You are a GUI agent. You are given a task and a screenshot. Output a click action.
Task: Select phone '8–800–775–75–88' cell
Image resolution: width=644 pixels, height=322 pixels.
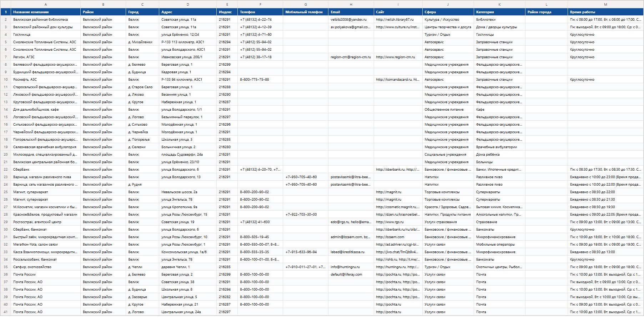click(x=260, y=80)
